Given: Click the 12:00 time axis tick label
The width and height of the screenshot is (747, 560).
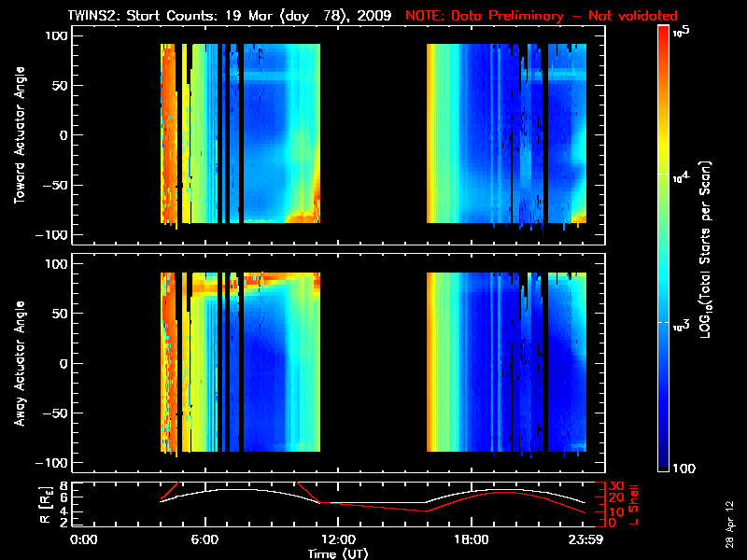Looking at the screenshot, I should click(x=337, y=539).
